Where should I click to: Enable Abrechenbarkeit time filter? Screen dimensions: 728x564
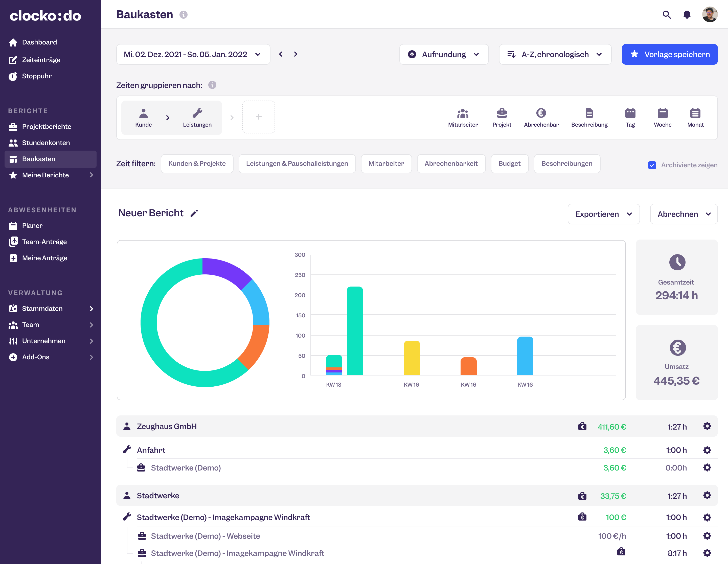[x=450, y=163]
